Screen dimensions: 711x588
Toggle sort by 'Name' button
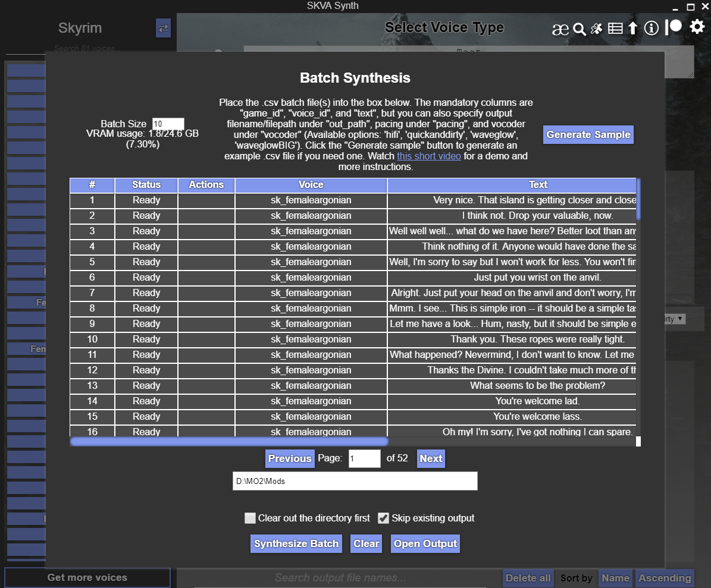pyautogui.click(x=615, y=578)
